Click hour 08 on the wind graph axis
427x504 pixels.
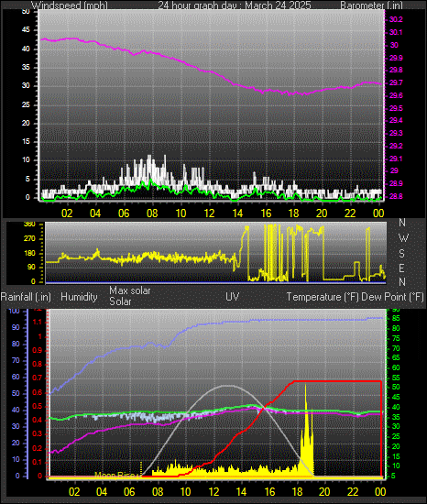pyautogui.click(x=152, y=214)
